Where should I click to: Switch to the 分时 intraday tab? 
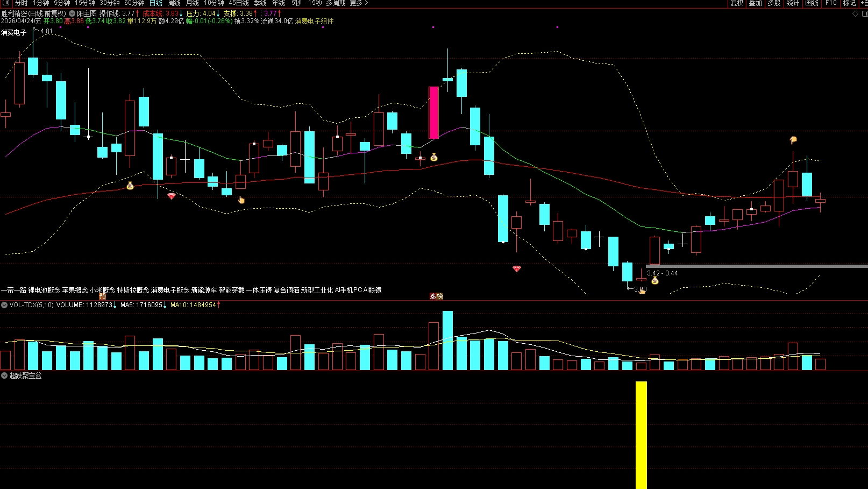click(x=21, y=3)
